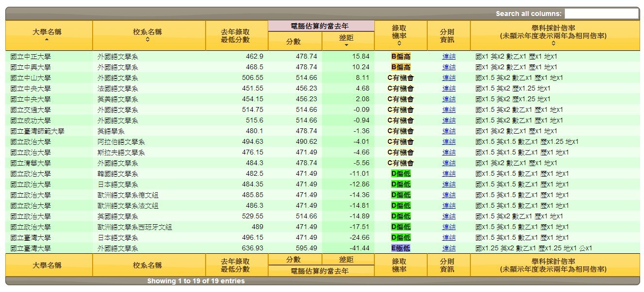Open 連結 link for 國立中興大學 row

click(x=449, y=67)
